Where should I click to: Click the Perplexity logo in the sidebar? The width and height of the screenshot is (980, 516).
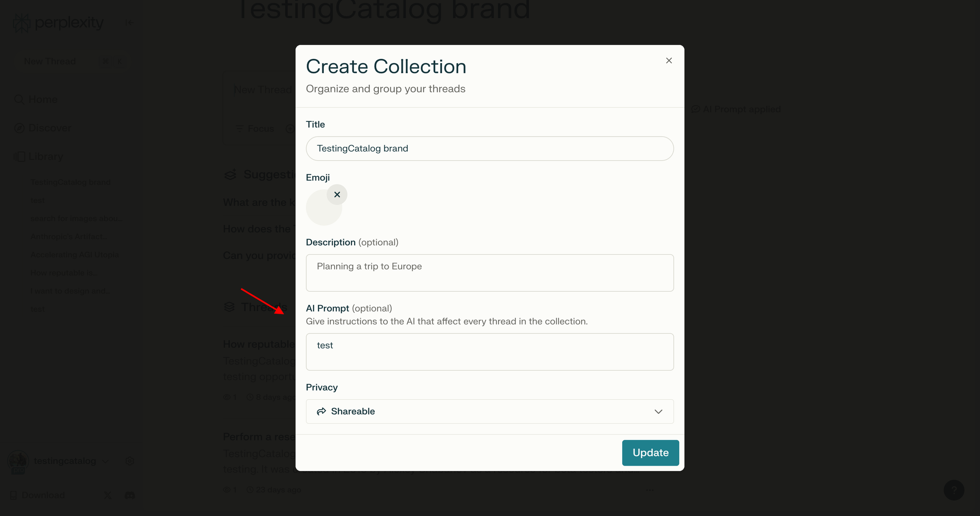pos(58,23)
